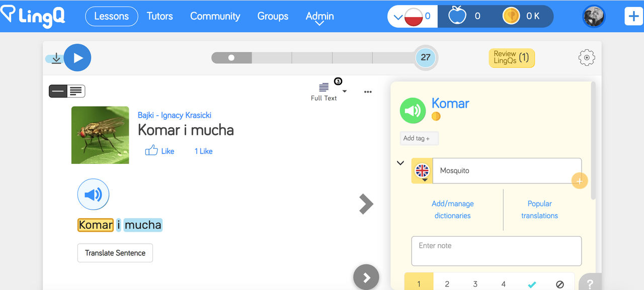Set word status to 4

point(503,283)
